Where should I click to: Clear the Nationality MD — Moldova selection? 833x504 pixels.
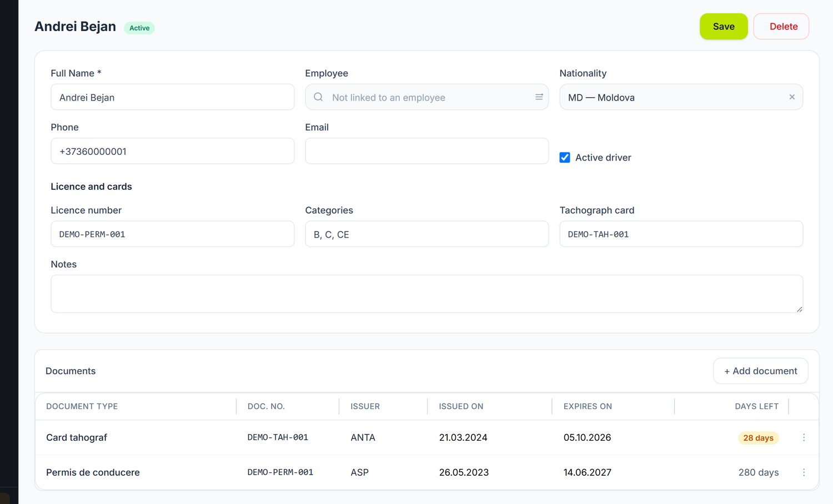(792, 97)
